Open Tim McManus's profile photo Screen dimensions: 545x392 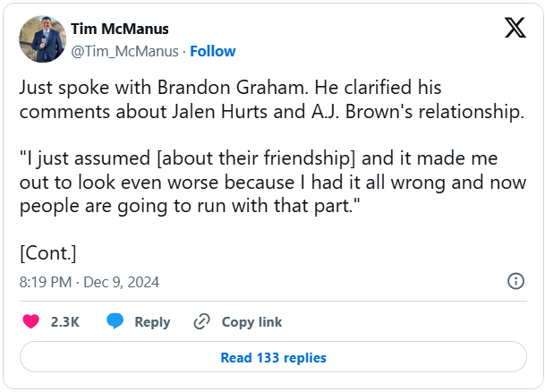pyautogui.click(x=41, y=38)
